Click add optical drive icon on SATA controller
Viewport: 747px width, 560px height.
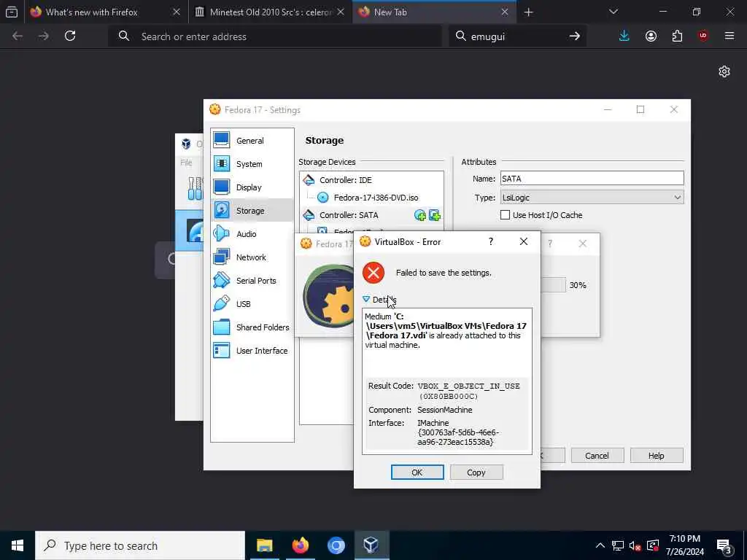click(x=419, y=215)
